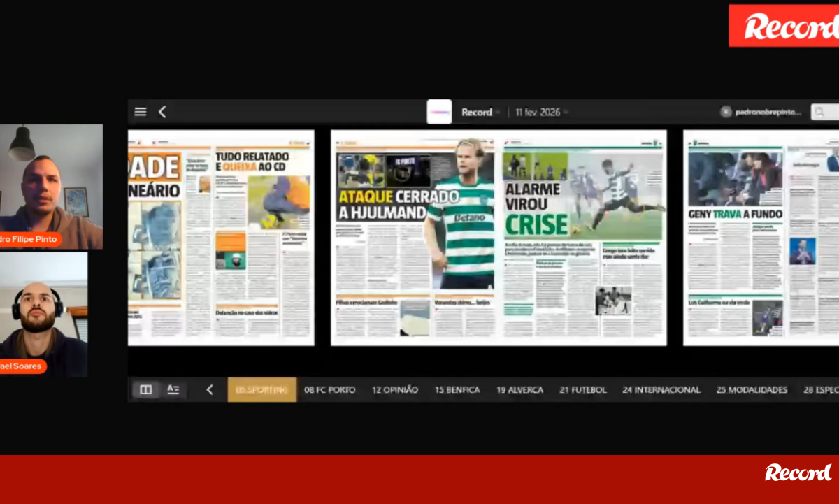Open the 12 Opinião section

395,390
